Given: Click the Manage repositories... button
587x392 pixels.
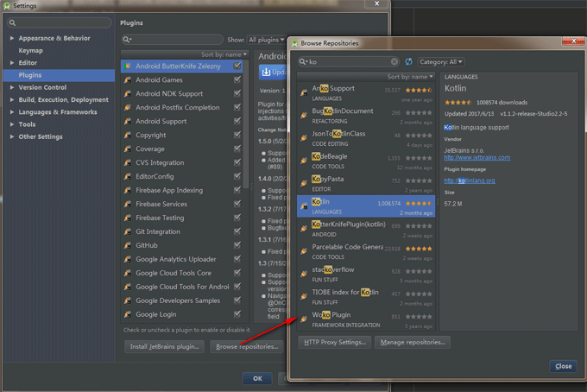Looking at the screenshot, I should [412, 342].
